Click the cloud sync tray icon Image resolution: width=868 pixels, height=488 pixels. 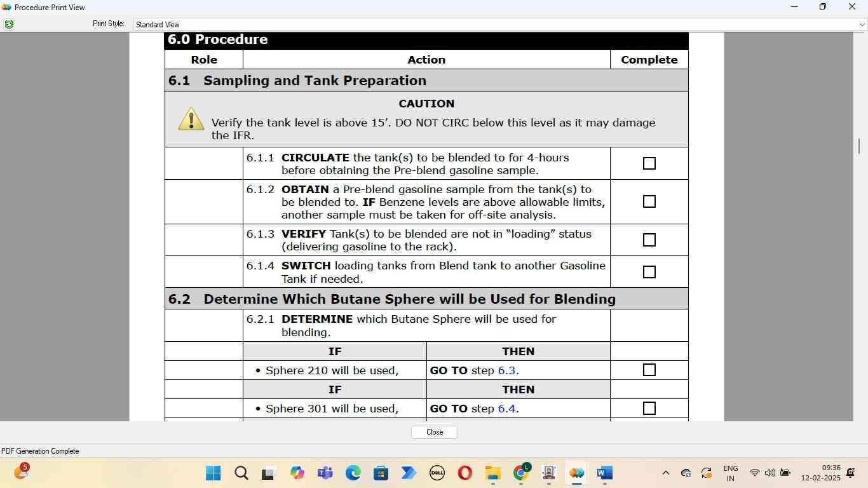(686, 473)
